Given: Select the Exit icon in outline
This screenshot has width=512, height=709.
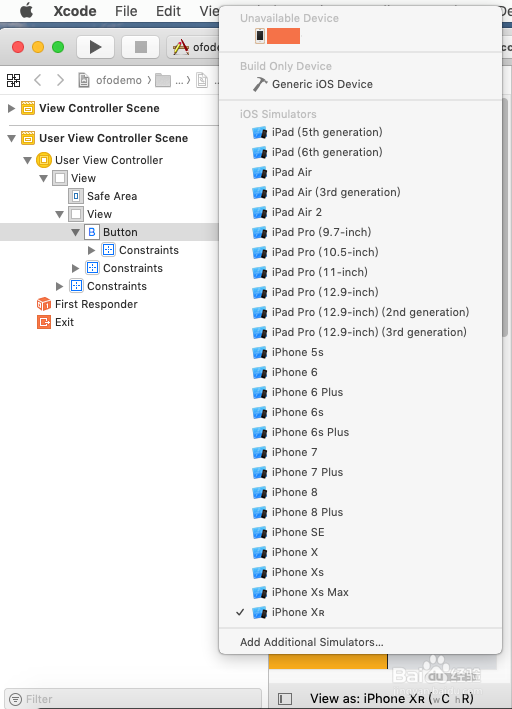Looking at the screenshot, I should point(44,322).
